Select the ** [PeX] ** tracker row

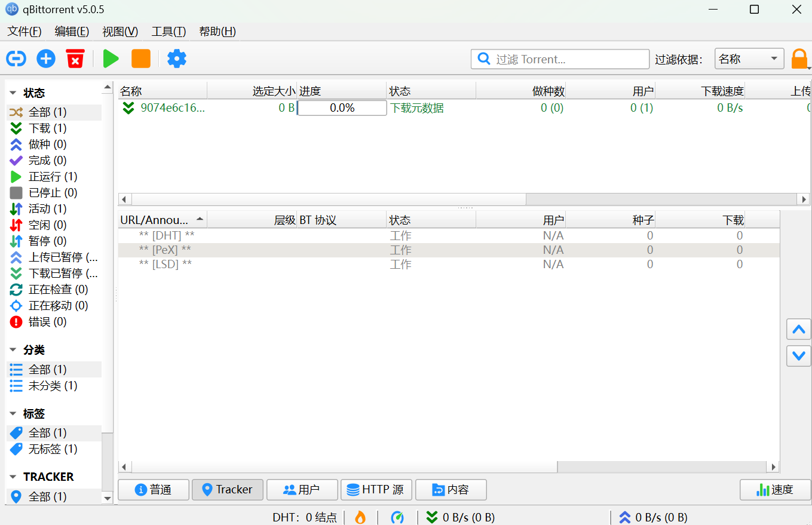449,250
